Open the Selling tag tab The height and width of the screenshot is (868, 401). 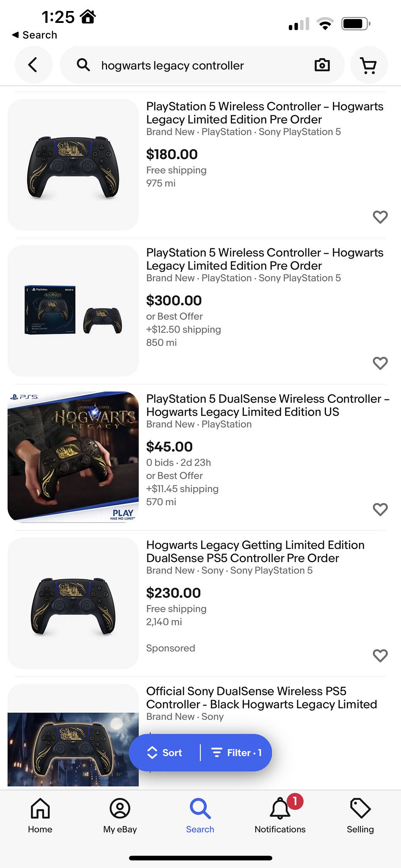click(360, 815)
